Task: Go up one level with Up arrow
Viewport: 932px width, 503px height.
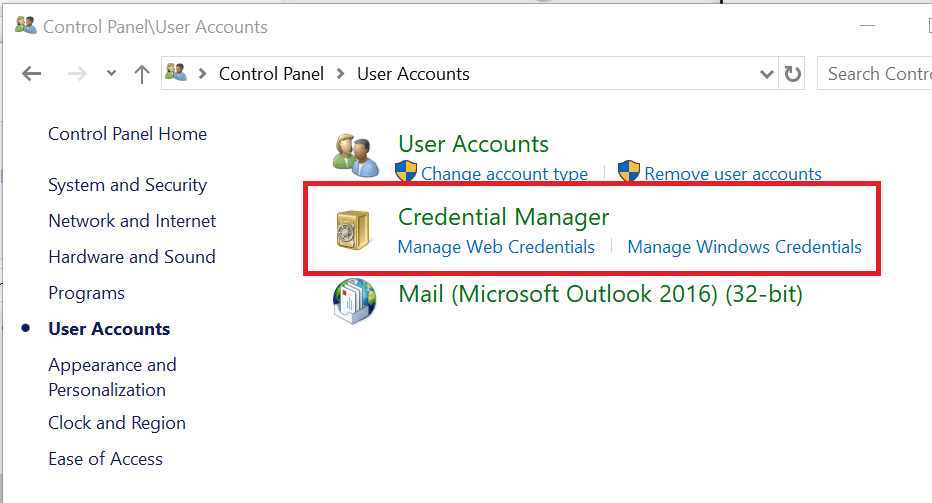Action: 141,74
